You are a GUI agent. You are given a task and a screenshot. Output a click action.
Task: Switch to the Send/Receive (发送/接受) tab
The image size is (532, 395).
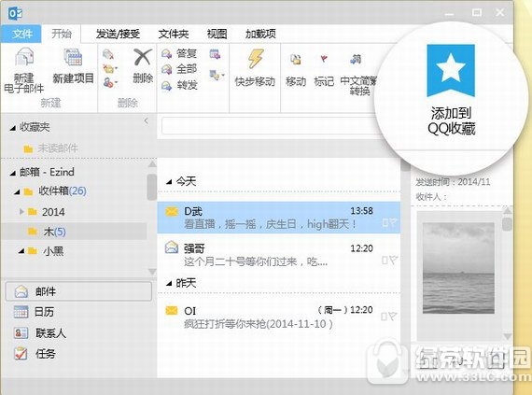(x=118, y=34)
